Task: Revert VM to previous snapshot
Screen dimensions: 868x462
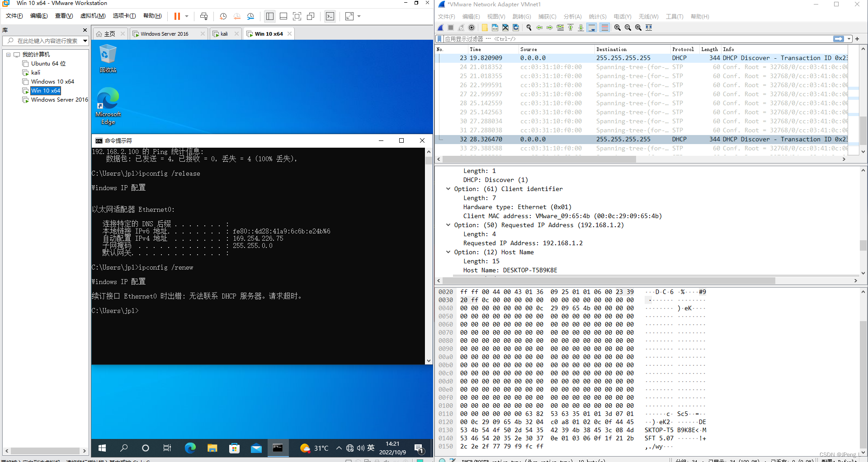Action: pos(237,16)
